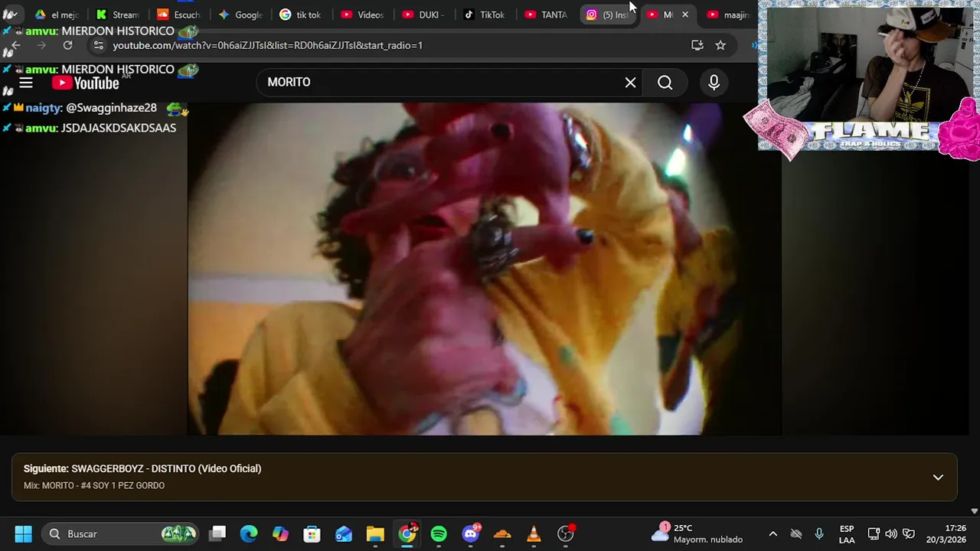Switch to the Videos YouTube tab
Screen dimensions: 980x551
[x=363, y=15]
